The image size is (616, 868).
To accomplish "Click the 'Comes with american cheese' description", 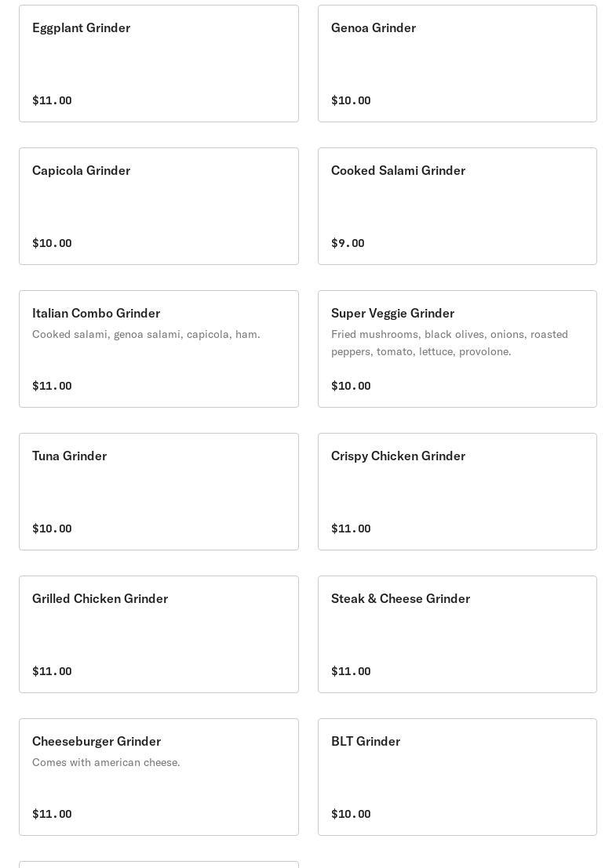I will (x=106, y=762).
